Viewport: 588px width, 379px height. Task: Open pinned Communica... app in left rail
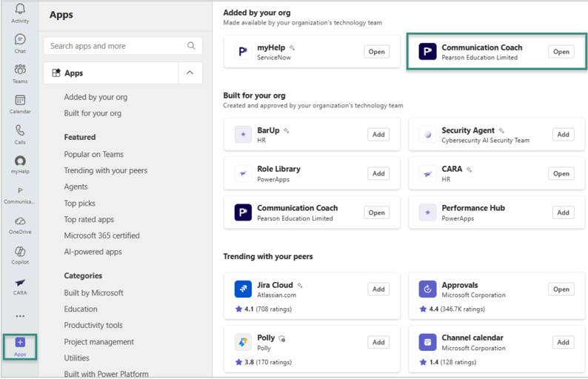coord(20,195)
